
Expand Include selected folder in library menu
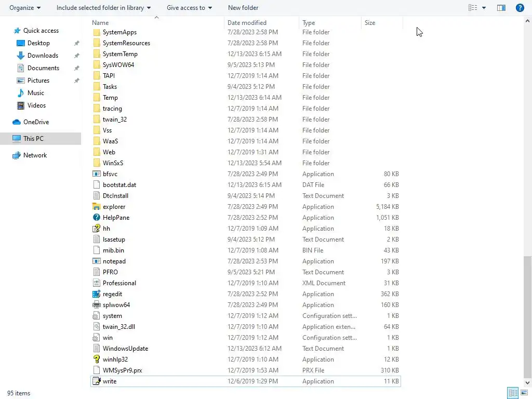pos(103,7)
